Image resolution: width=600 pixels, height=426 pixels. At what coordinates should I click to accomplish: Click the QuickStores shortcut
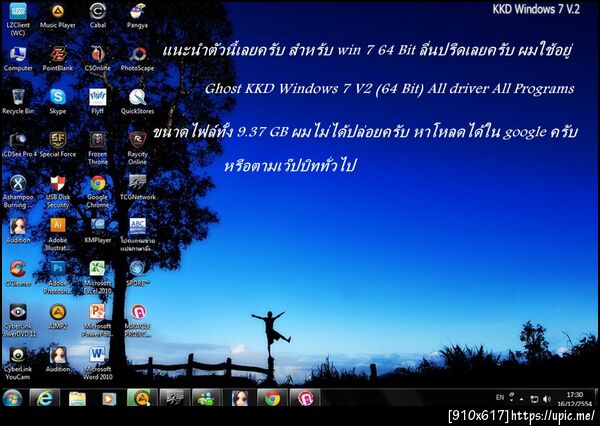137,102
